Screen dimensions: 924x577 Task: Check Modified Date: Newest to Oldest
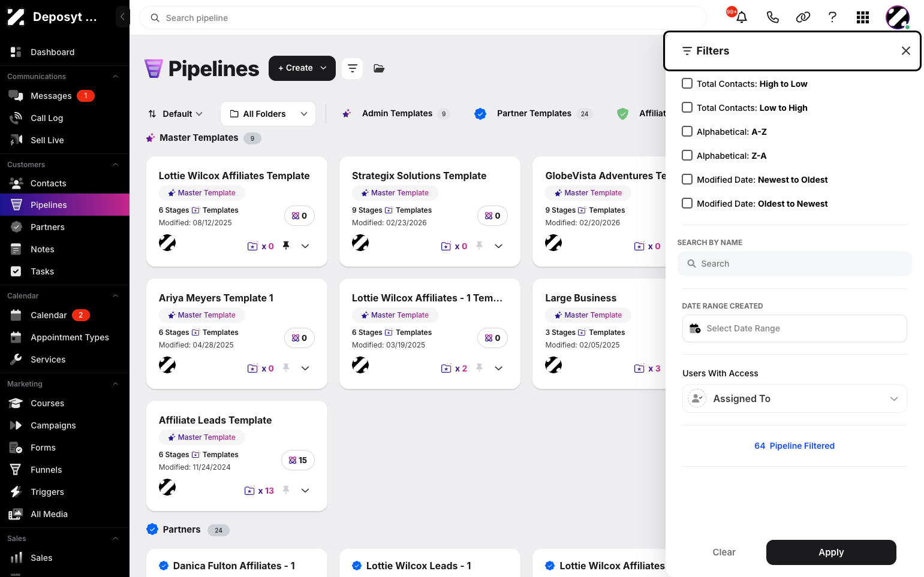click(x=687, y=180)
